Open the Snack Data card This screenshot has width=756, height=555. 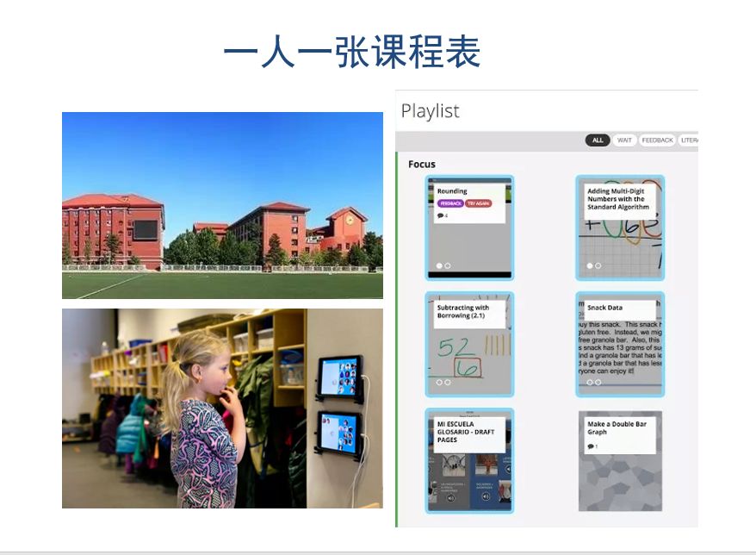click(x=620, y=344)
